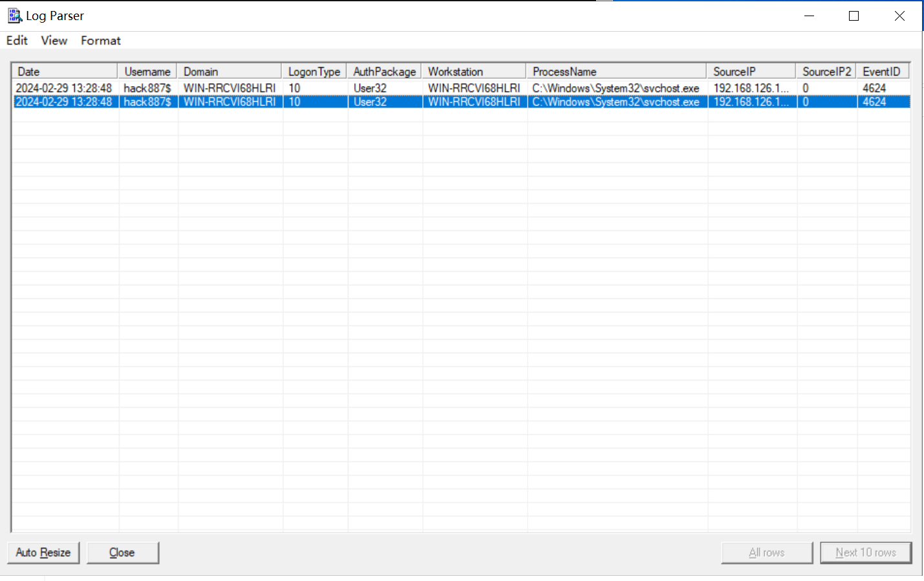Viewport: 924px width, 581px height.
Task: Click the ProcessName column header
Action: 617,71
